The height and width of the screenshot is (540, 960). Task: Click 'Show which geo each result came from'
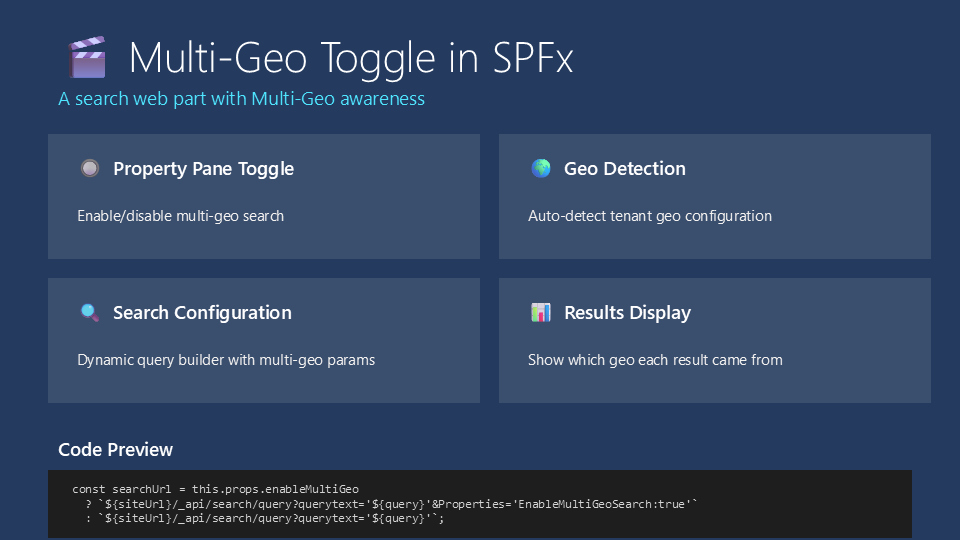pyautogui.click(x=655, y=360)
